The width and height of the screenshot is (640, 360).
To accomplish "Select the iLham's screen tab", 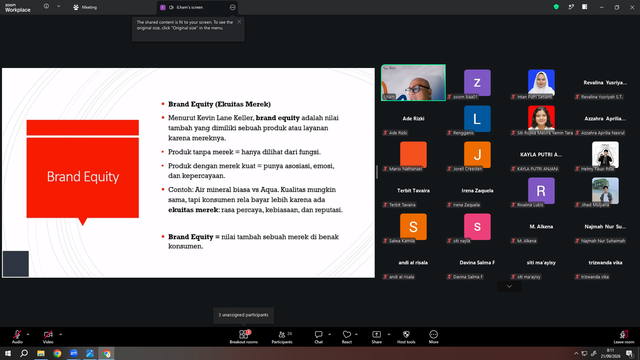I will pos(190,7).
